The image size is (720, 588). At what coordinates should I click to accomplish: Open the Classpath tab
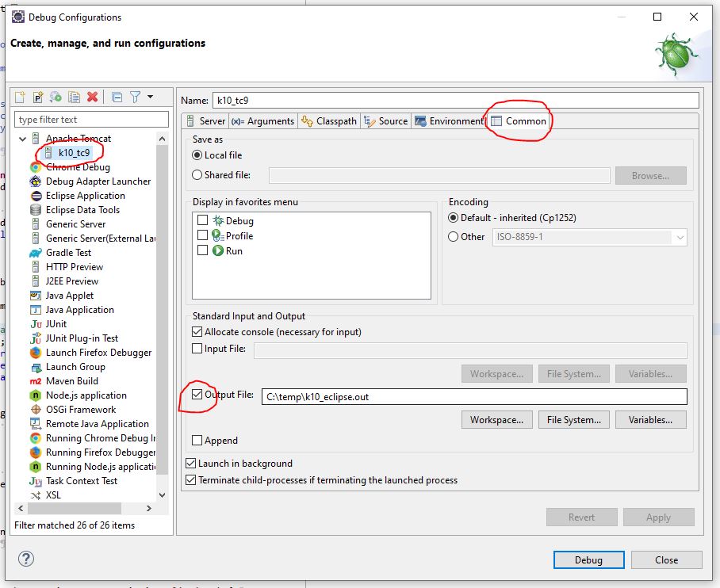(x=329, y=121)
